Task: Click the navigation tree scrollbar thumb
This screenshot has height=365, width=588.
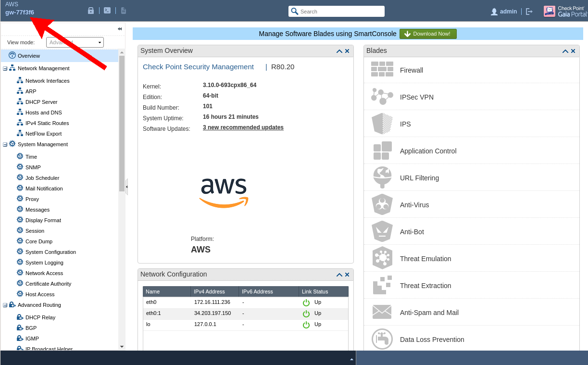Action: click(122, 124)
